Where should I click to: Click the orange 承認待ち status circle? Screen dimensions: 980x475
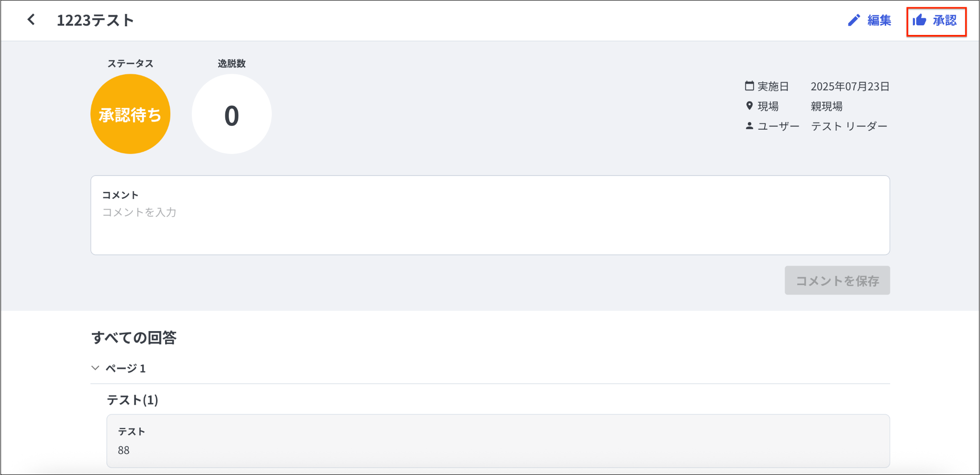130,114
